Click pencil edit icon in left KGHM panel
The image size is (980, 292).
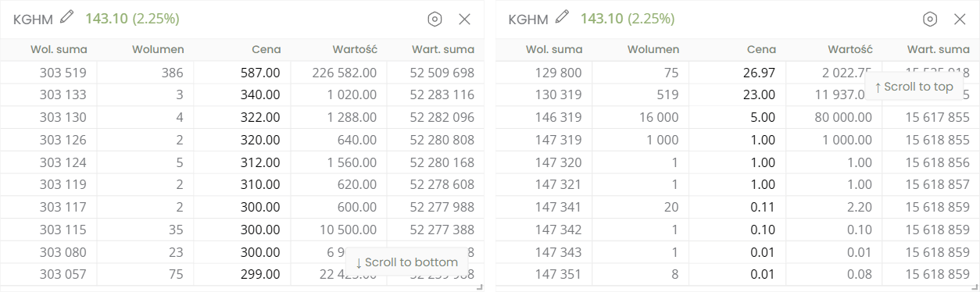(x=68, y=17)
